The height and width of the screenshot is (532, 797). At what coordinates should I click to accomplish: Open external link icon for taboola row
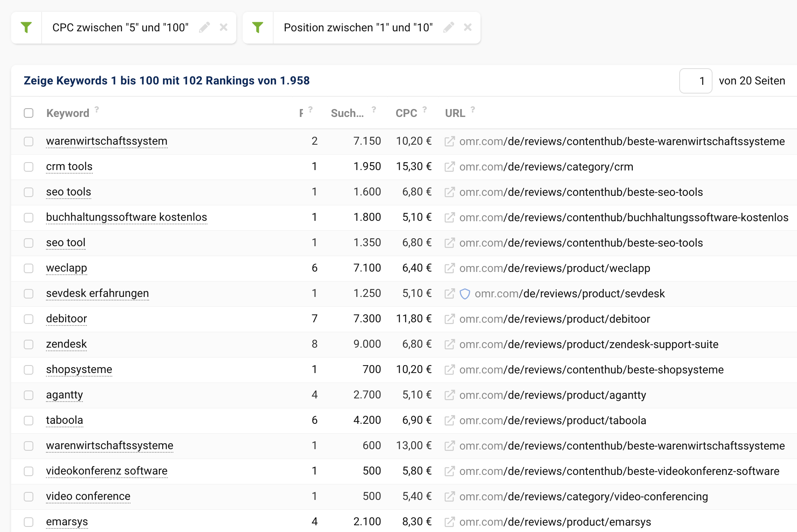tap(449, 421)
